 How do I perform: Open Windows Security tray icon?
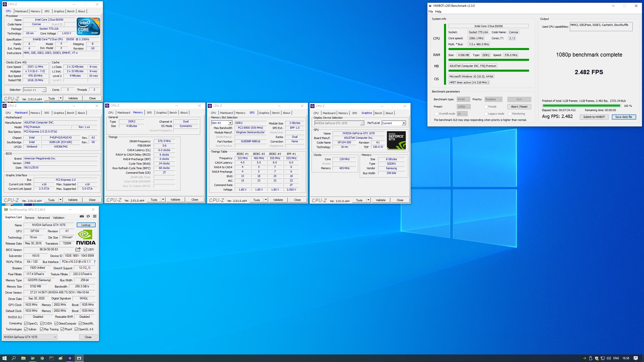coord(597,358)
